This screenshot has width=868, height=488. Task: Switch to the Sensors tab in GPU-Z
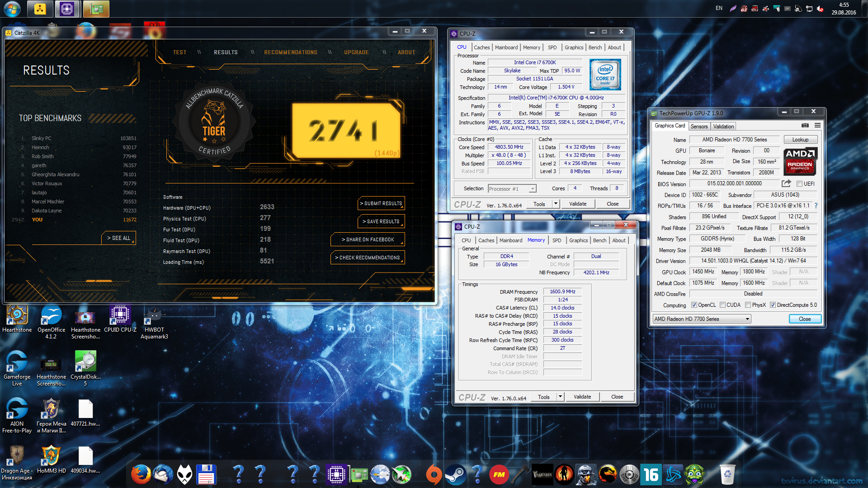(699, 126)
